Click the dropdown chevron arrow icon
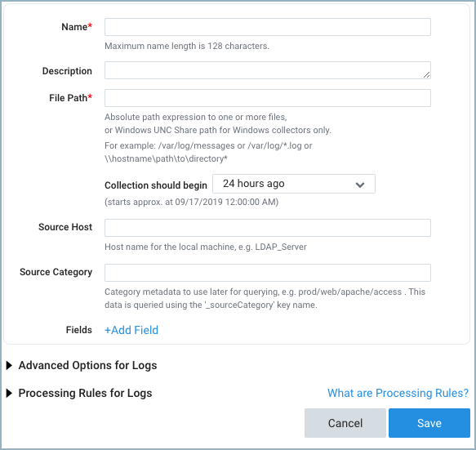The image size is (476, 450). tap(360, 185)
